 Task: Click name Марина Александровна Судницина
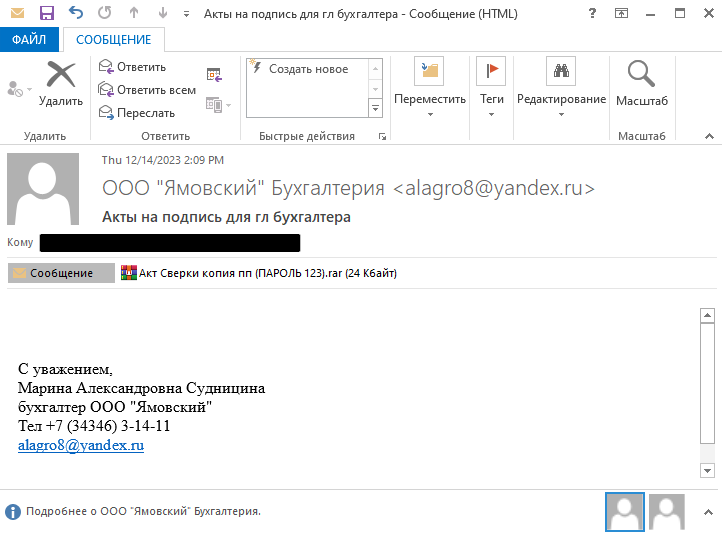(x=141, y=388)
